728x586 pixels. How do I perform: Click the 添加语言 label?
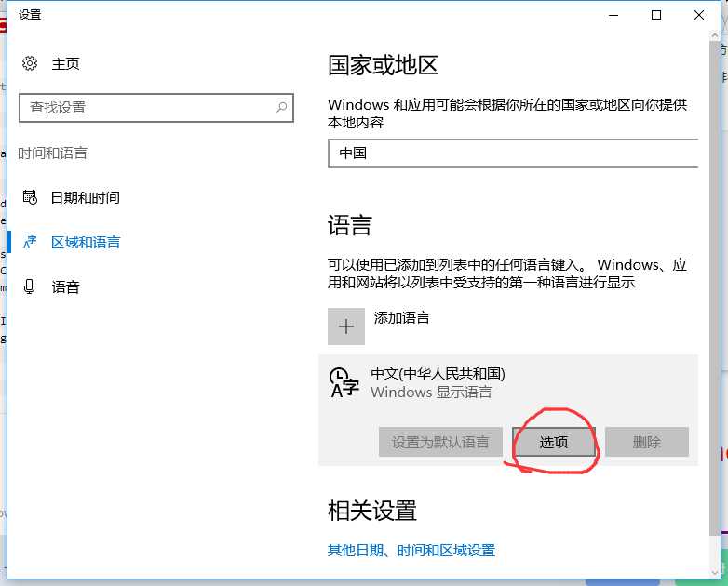401,318
